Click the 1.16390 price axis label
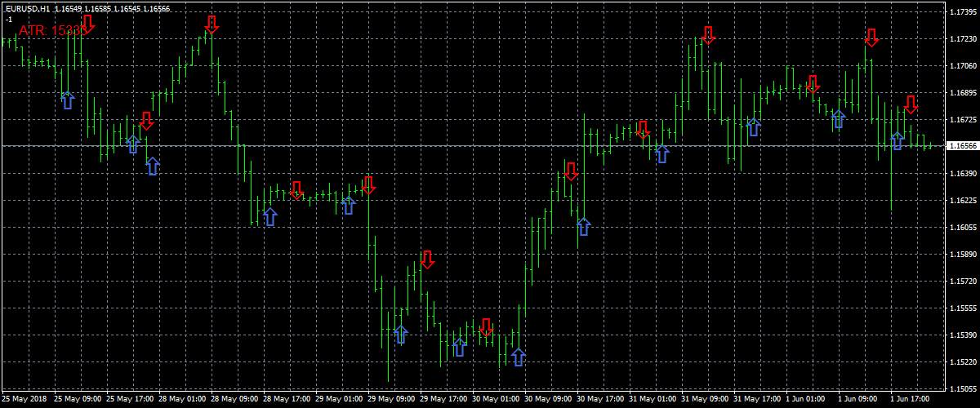Image resolution: width=980 pixels, height=408 pixels. tap(963, 174)
